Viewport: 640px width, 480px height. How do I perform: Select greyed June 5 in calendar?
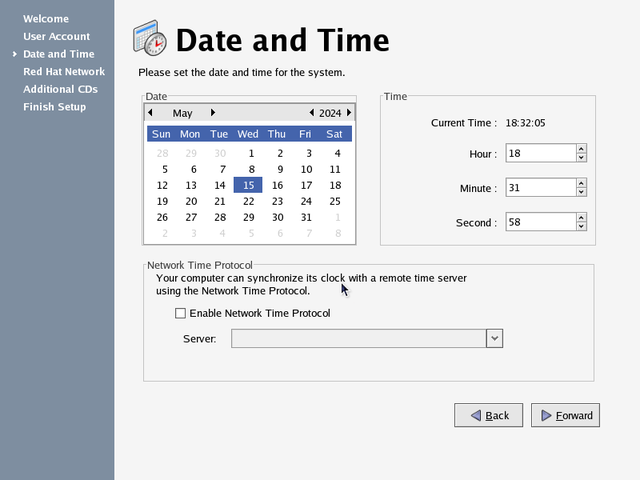pos(251,233)
